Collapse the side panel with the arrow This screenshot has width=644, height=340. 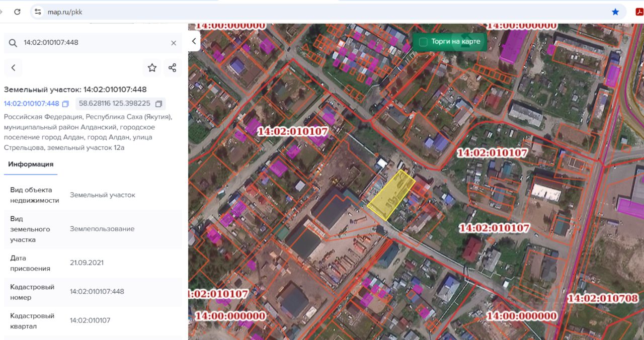pos(194,41)
